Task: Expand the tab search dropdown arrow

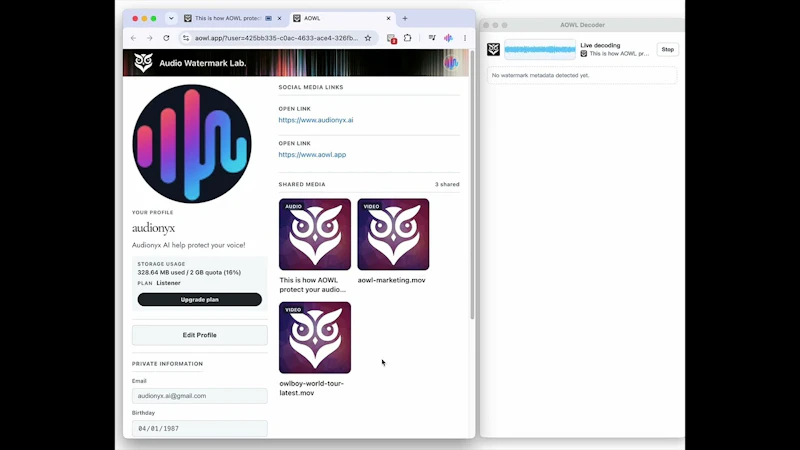Action: pos(171,18)
